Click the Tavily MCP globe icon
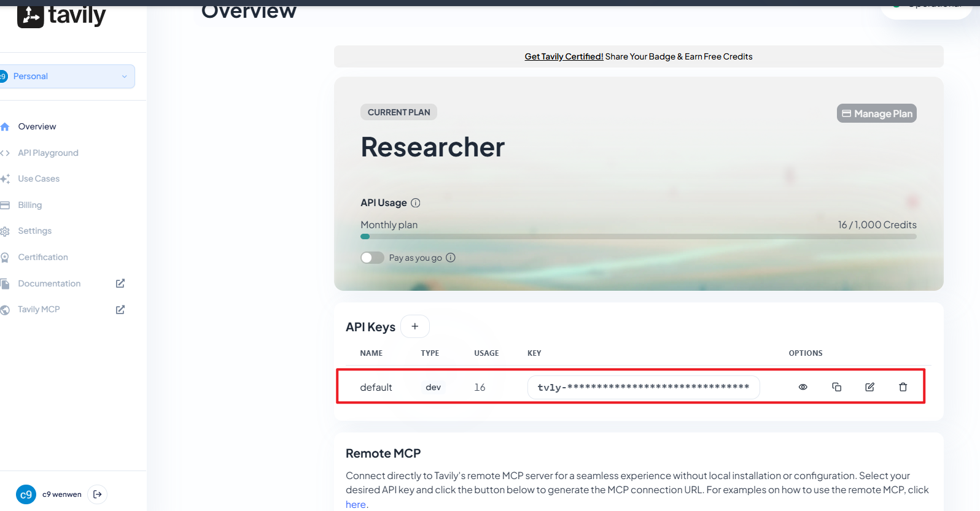The height and width of the screenshot is (511, 980). pyautogui.click(x=5, y=310)
